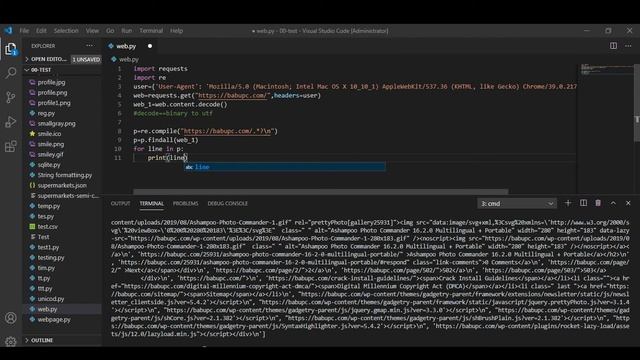Select the terminal dropdown showing 3: cmd
640x360 pixels.
click(x=517, y=203)
